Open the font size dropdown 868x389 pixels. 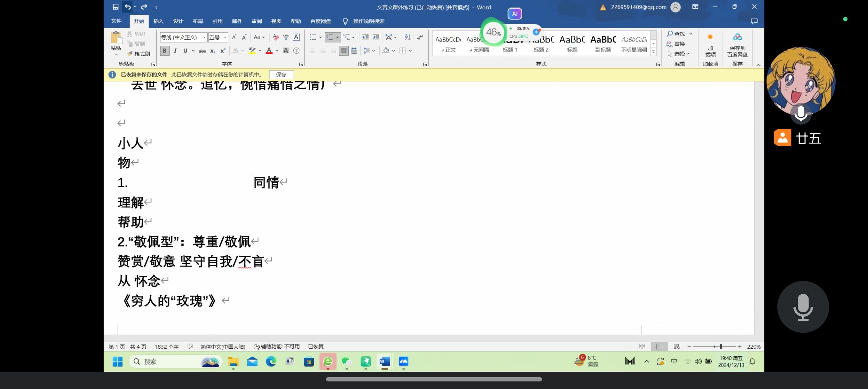click(225, 37)
